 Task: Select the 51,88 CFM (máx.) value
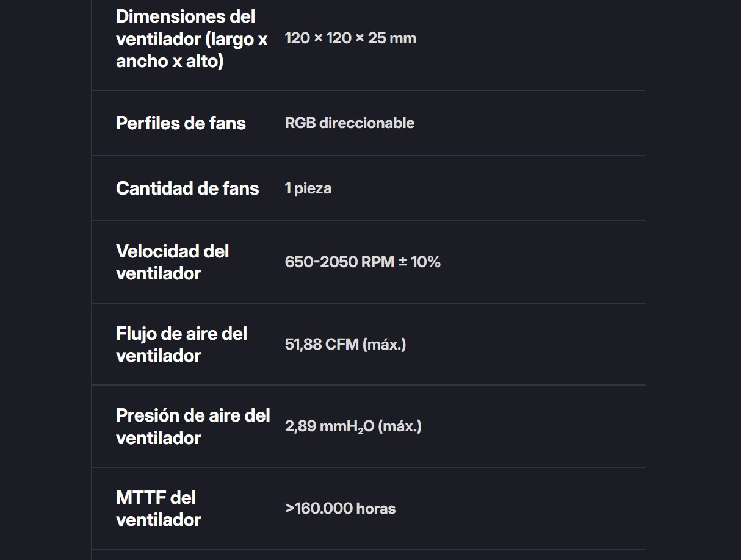(345, 345)
